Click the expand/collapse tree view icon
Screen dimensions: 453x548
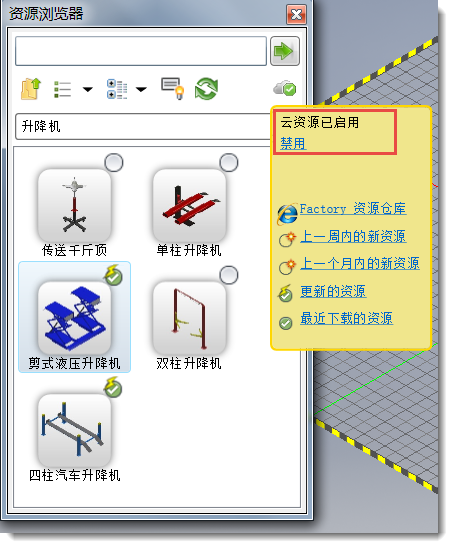coord(117,89)
